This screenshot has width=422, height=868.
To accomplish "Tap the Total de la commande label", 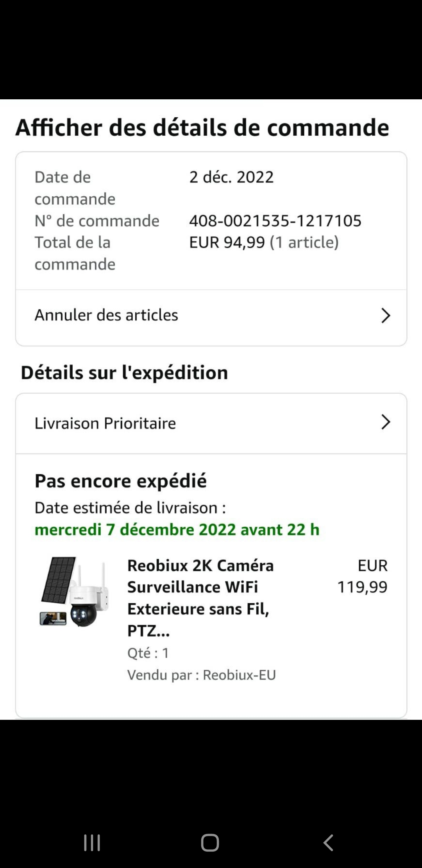I will pyautogui.click(x=75, y=253).
